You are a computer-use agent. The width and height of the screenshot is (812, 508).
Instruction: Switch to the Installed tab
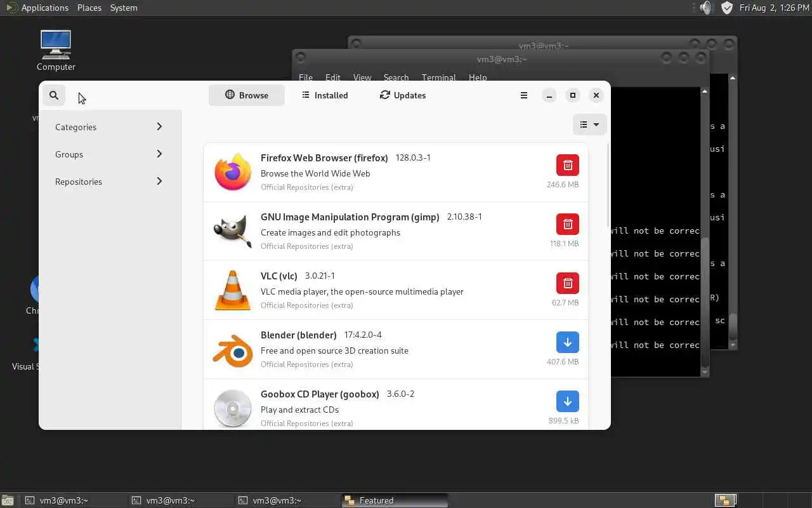[325, 95]
